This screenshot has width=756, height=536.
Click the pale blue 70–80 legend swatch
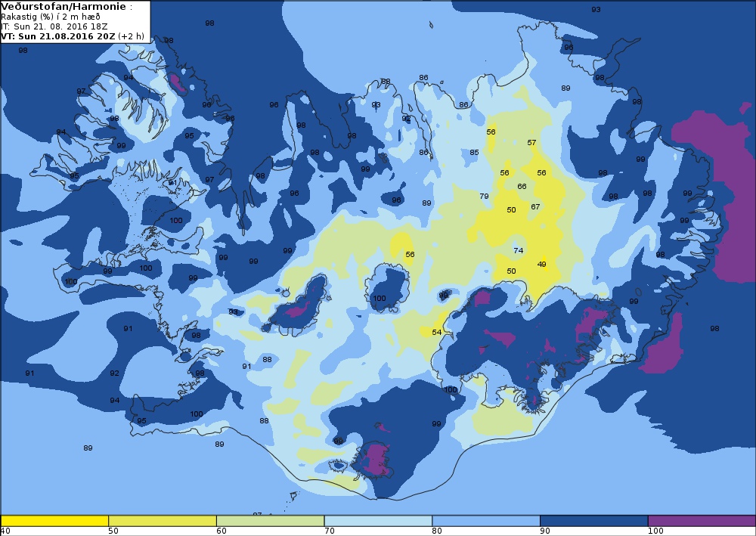click(x=378, y=521)
